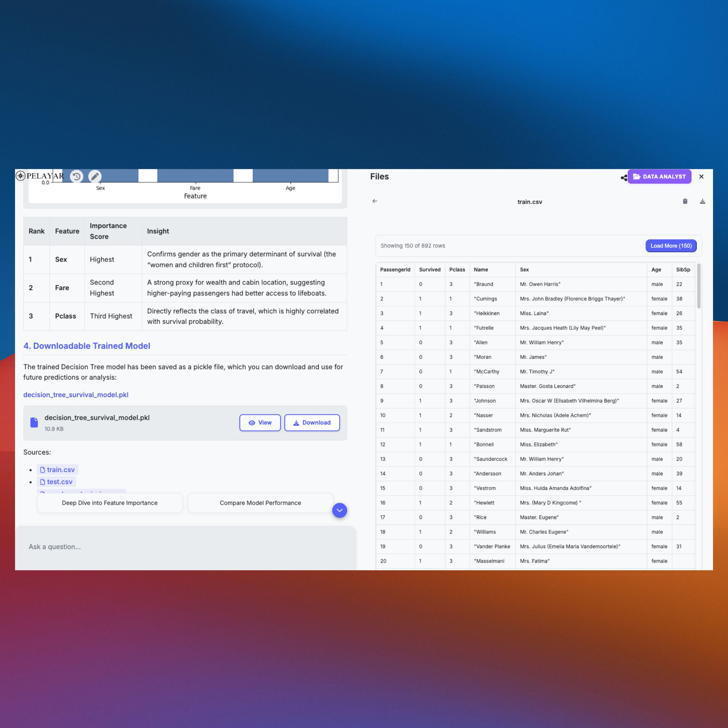Download the trained pickle model

tap(312, 422)
